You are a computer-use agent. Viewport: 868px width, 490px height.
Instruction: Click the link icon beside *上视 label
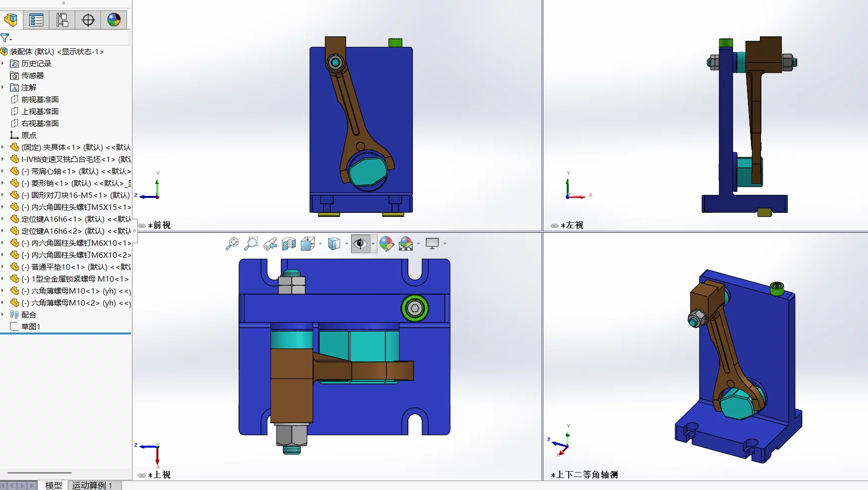coord(142,476)
